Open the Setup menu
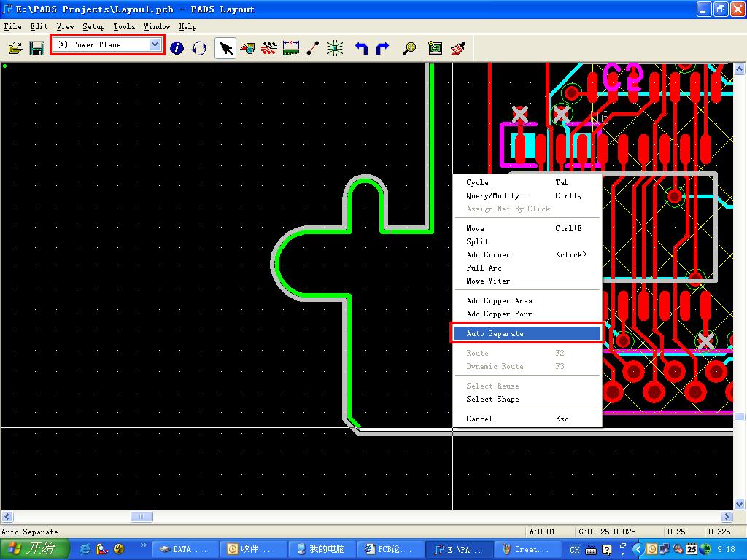This screenshot has height=560, width=747. point(93,26)
